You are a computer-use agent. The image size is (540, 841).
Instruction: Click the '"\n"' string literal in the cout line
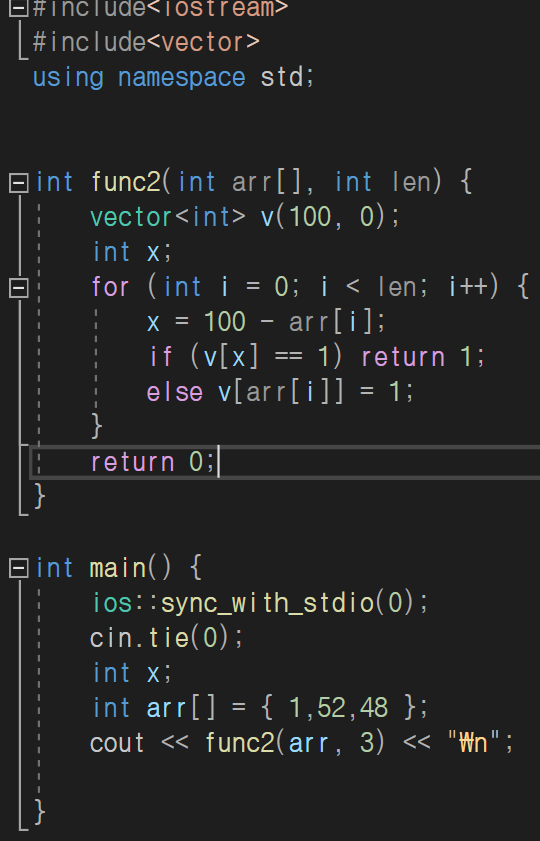coord(474,743)
